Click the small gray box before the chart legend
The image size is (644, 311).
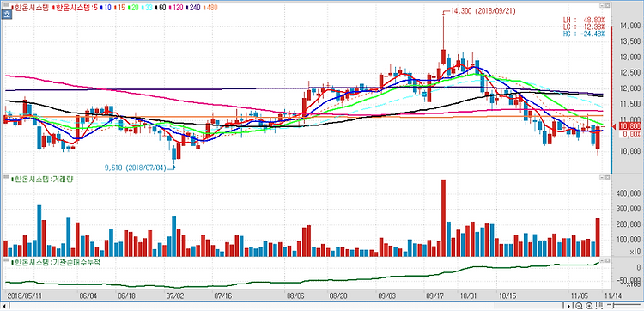pos(6,5)
